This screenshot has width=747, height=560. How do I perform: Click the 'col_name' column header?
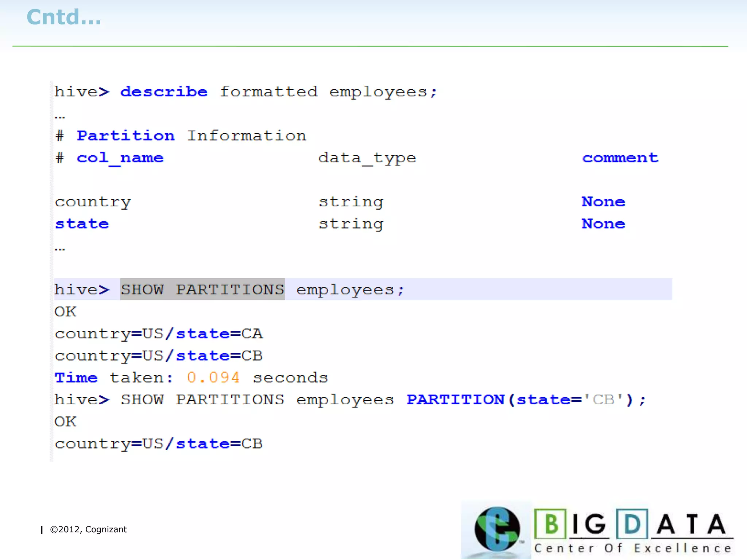click(120, 158)
